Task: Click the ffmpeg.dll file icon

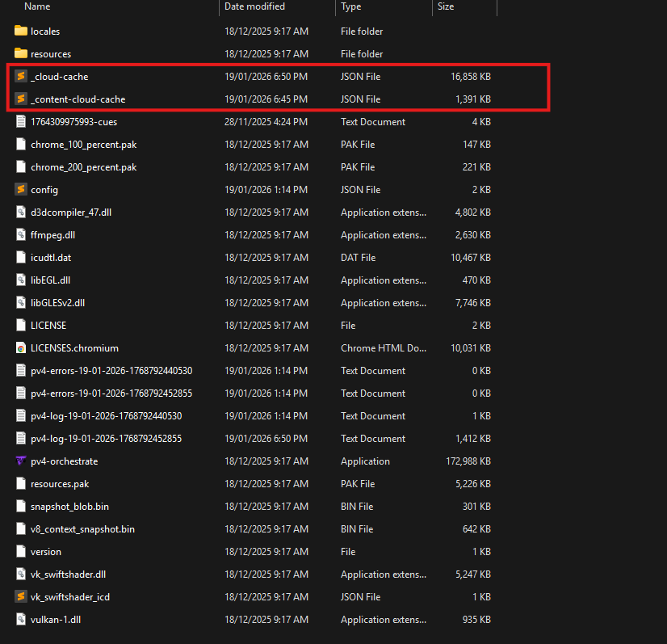Action: pyautogui.click(x=21, y=234)
